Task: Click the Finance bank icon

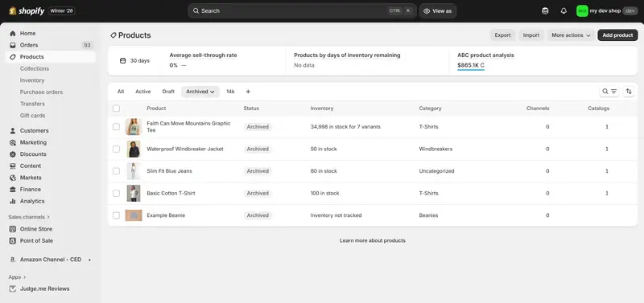Action: point(13,190)
